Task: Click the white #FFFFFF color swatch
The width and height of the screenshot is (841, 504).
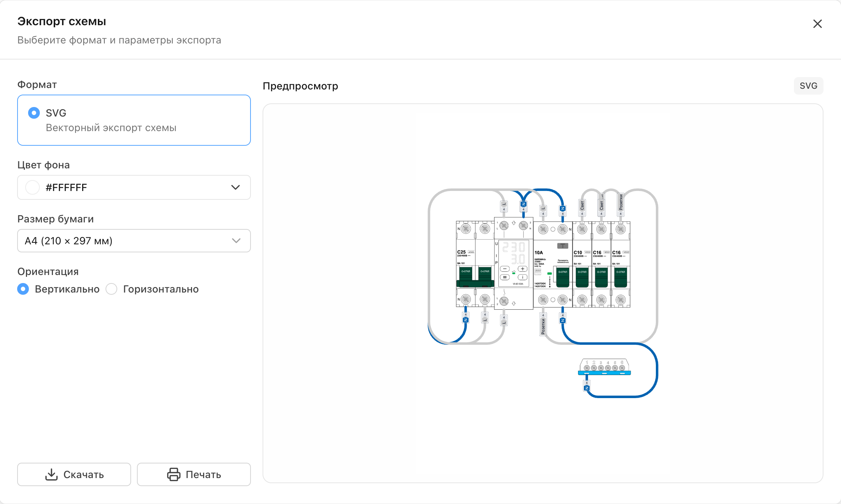Action: 33,187
